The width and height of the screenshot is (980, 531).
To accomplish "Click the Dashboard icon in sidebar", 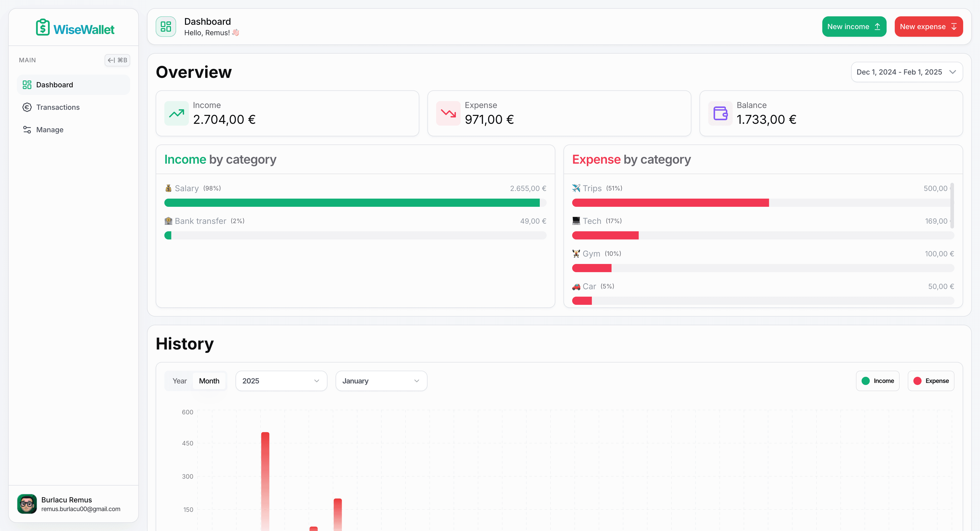I will 26,84.
